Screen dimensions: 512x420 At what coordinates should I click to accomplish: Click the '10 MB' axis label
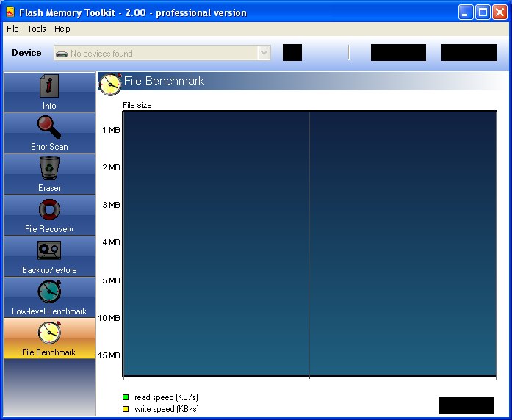109,318
